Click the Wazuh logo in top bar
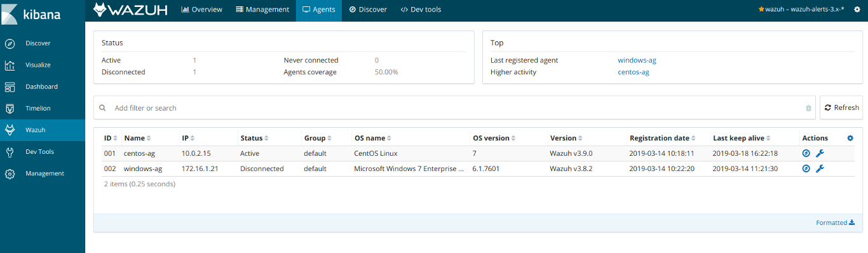The height and width of the screenshot is (253, 868). coord(130,10)
